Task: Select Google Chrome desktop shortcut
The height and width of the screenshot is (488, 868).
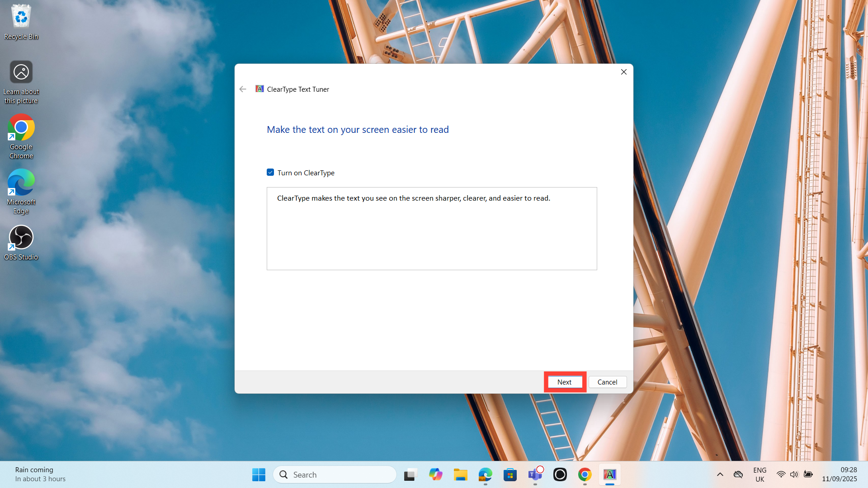Action: (21, 136)
